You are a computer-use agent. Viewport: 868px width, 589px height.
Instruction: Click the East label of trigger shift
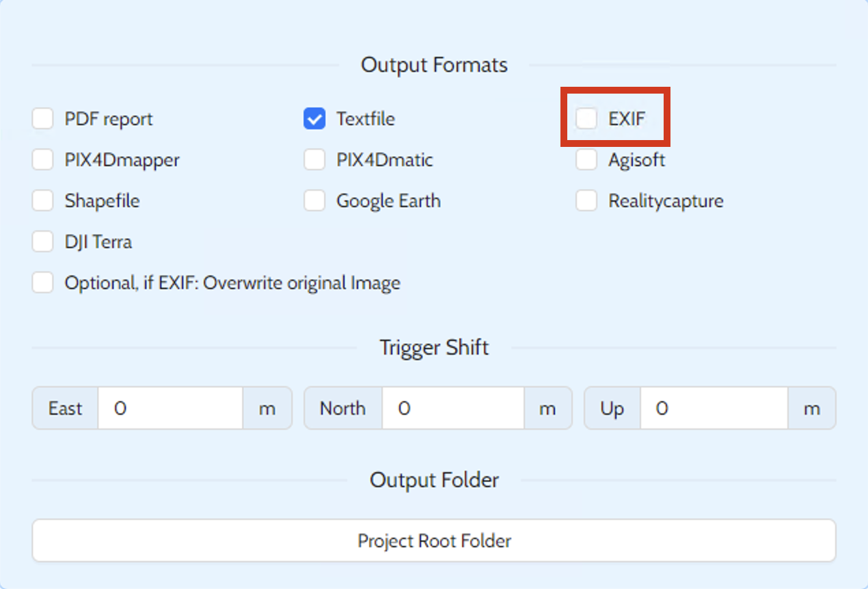pos(66,409)
